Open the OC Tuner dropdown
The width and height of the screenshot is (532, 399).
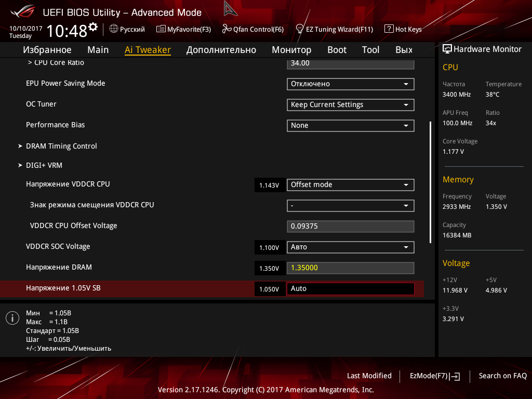(351, 105)
